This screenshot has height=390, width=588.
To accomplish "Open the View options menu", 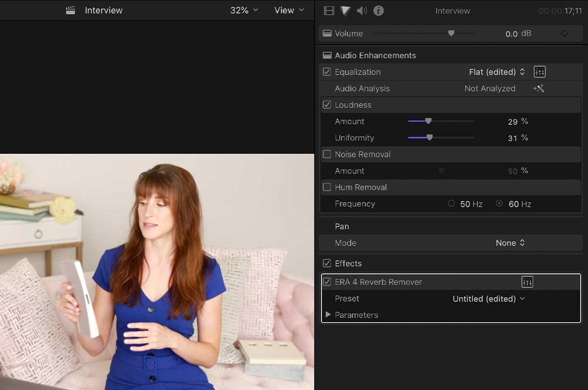I will (289, 10).
